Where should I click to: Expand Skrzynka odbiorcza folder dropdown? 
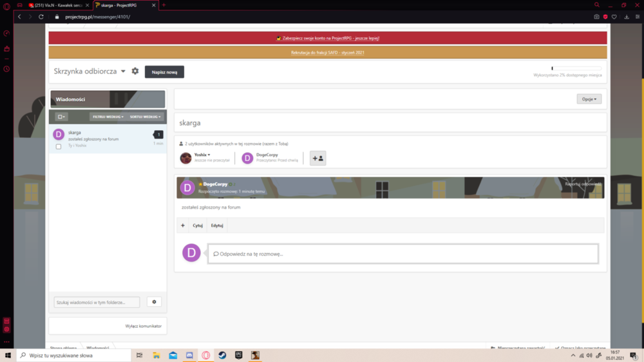click(123, 71)
